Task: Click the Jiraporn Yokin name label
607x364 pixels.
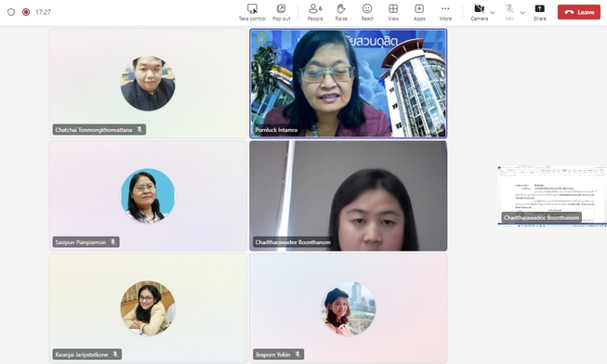Action: coord(272,355)
